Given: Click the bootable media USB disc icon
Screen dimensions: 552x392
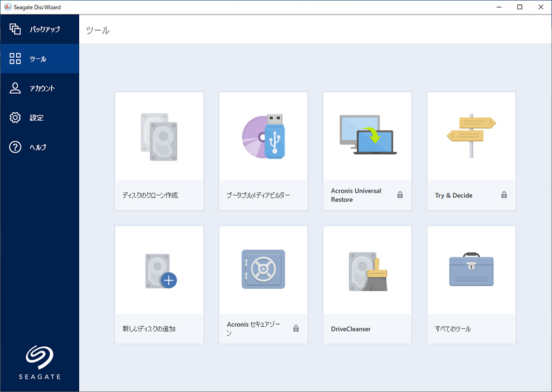Looking at the screenshot, I should pos(263,136).
